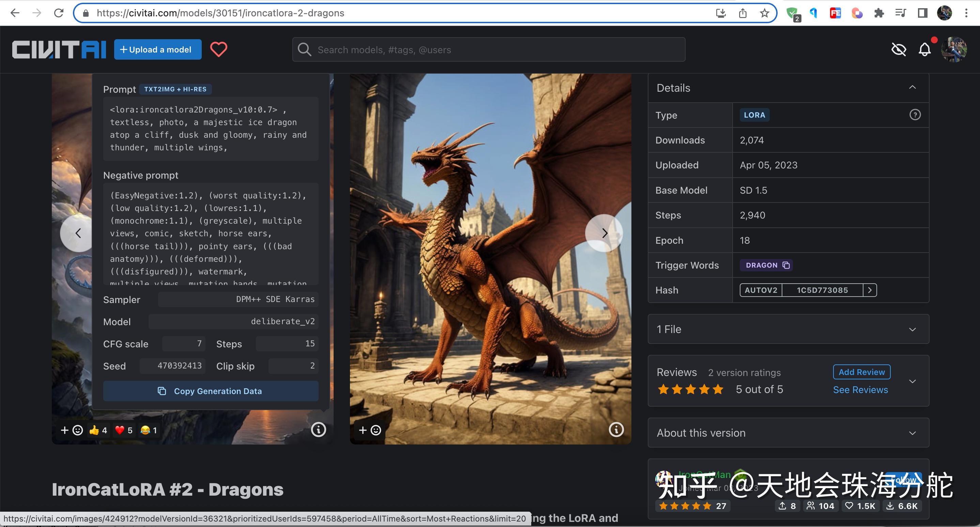
Task: Show next hash type arrow
Action: point(870,290)
